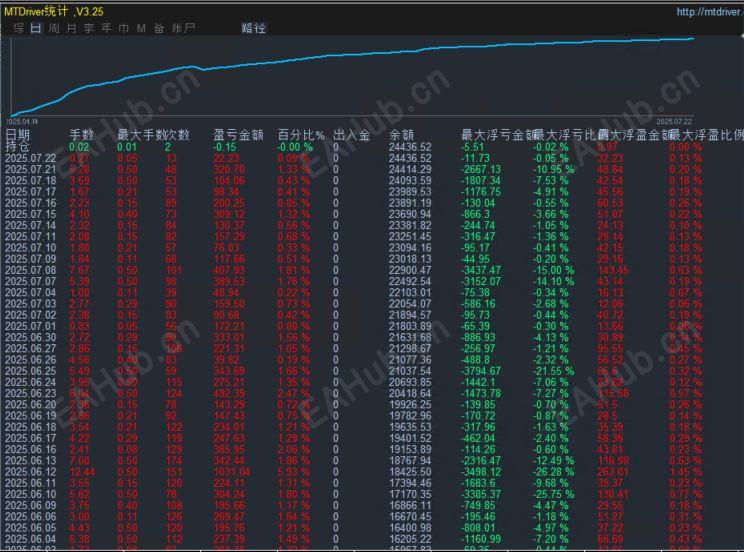Click profit value 1031.04
The width and height of the screenshot is (744, 552).
point(232,472)
